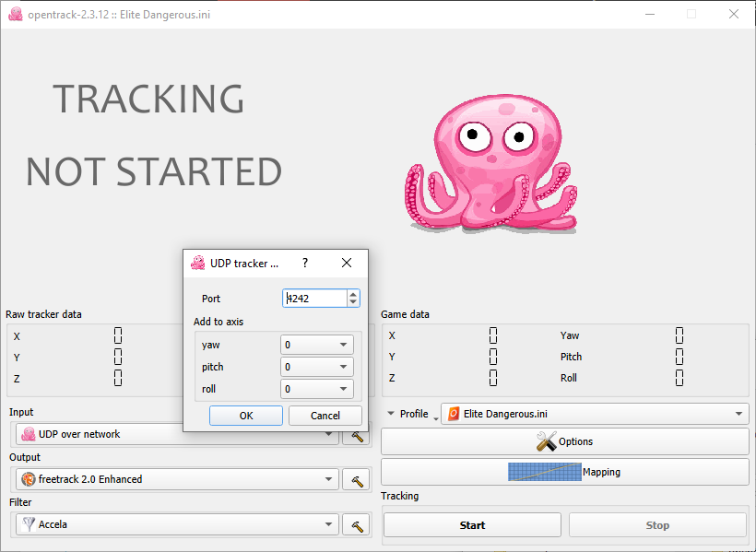The image size is (756, 552).
Task: Confirm with the OK button
Action: tap(246, 416)
